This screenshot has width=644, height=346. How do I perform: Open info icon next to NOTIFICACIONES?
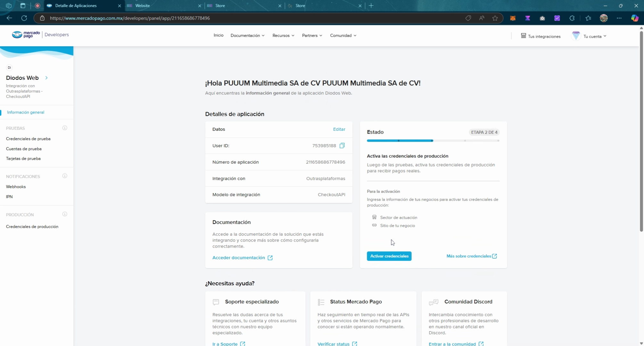(x=65, y=176)
